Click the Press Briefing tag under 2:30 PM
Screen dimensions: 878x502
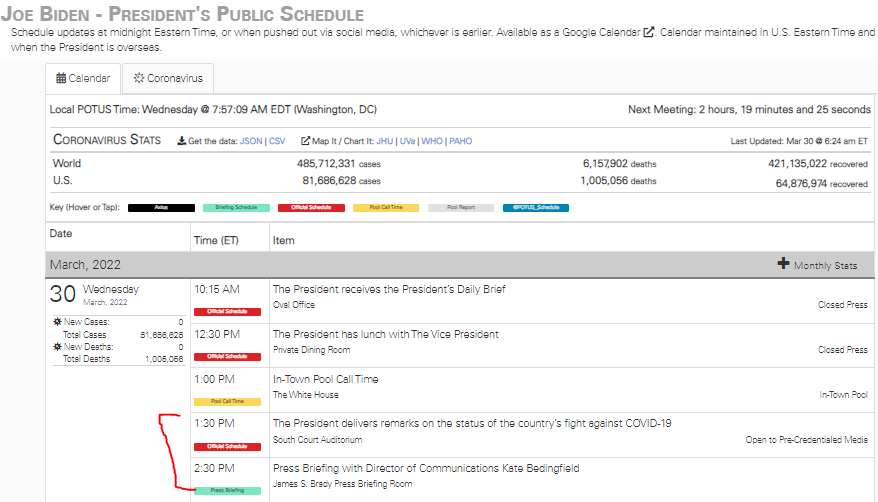pos(227,491)
